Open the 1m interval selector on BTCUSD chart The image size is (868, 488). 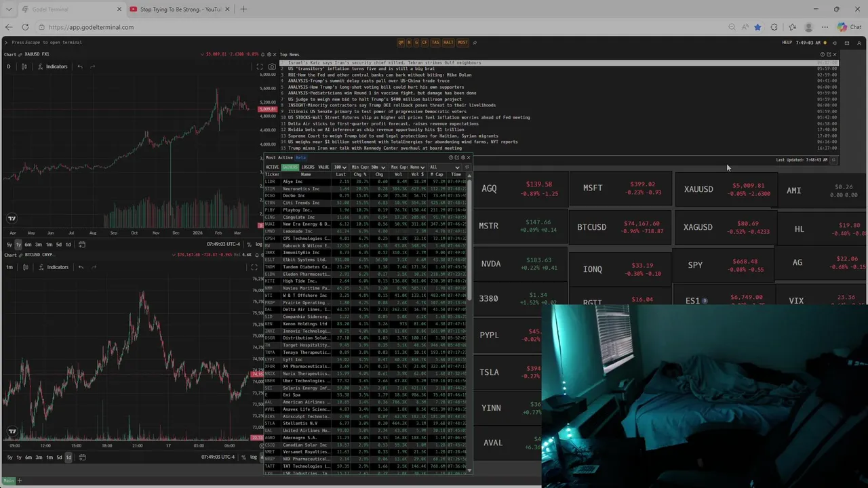click(9, 267)
